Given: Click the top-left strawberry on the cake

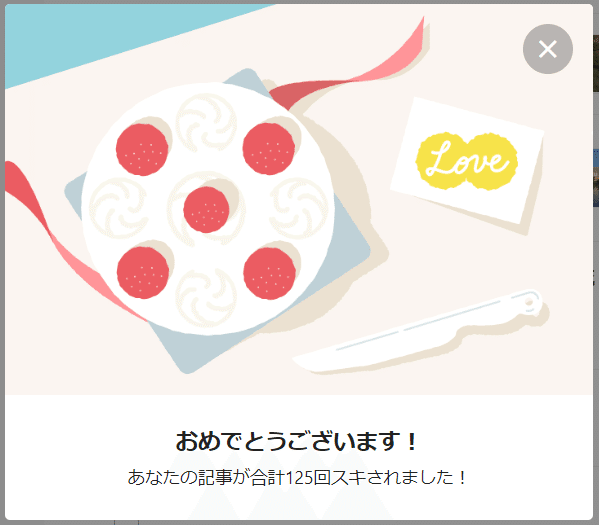Looking at the screenshot, I should (142, 150).
